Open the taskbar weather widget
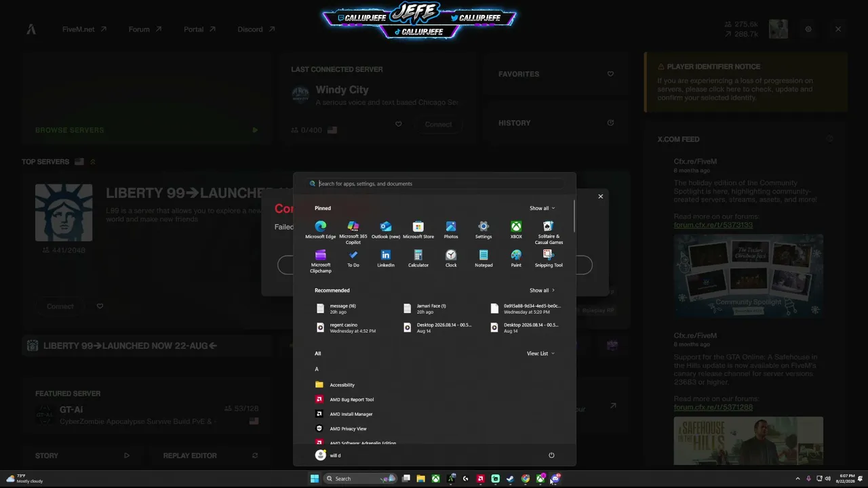This screenshot has height=488, width=868. click(x=25, y=479)
